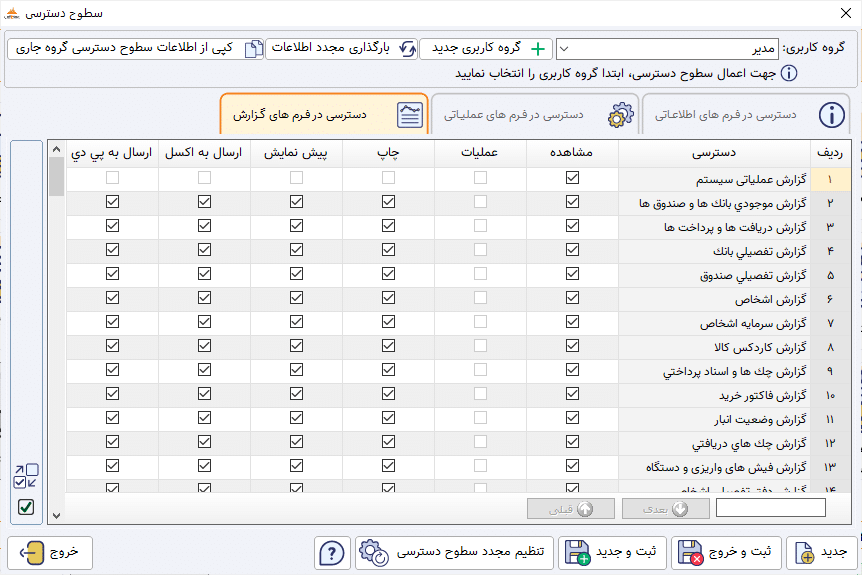Click the application logo in title bar
862x575 pixels.
pyautogui.click(x=12, y=13)
